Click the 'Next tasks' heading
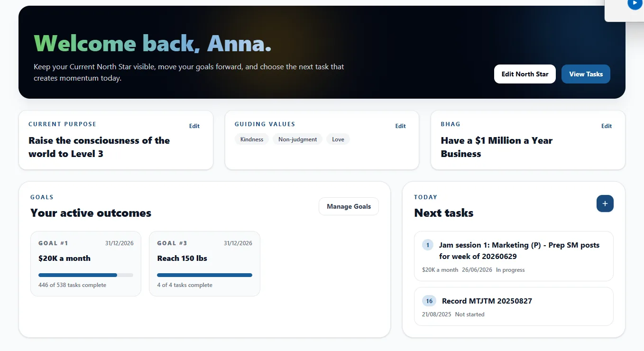 (x=444, y=213)
